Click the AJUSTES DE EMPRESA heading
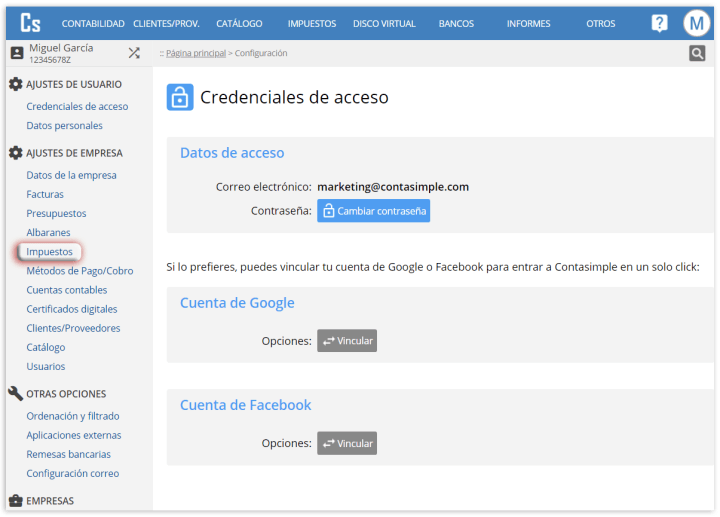The image size is (720, 517). [x=74, y=153]
